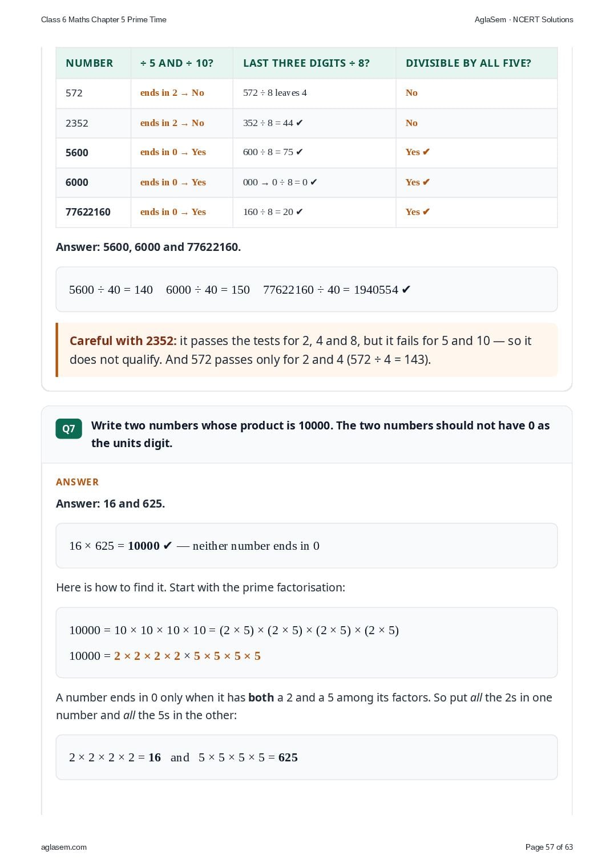Click the orange prime factorisation 2 × 2 × 2 × 2
614x868 pixels.
pos(147,656)
